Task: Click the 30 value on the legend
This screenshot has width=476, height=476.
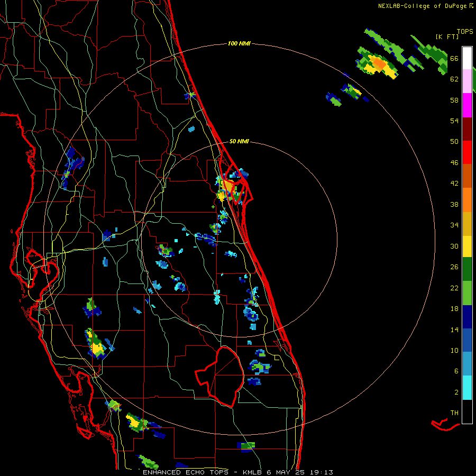Action: [x=454, y=246]
